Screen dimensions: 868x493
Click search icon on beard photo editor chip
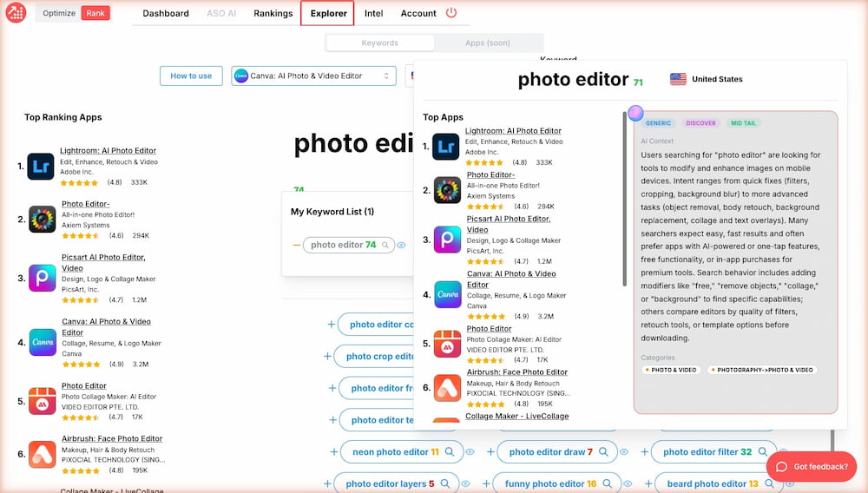[769, 484]
